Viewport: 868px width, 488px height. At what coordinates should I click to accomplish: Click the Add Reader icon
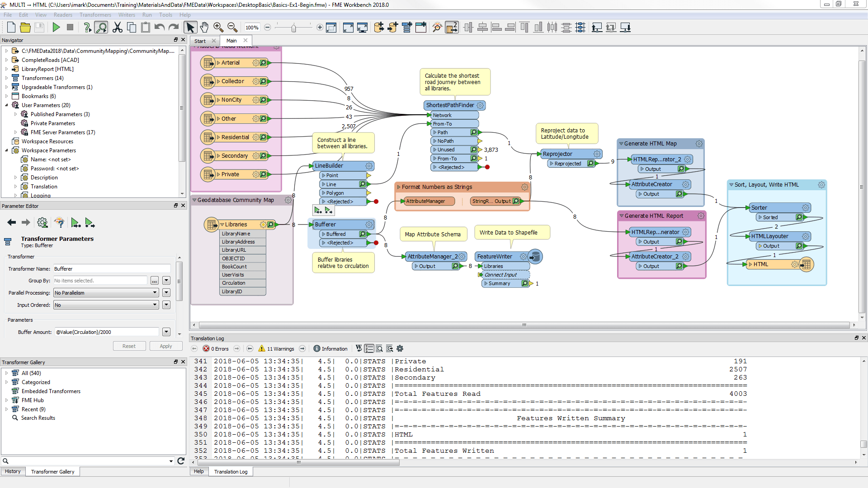(379, 27)
